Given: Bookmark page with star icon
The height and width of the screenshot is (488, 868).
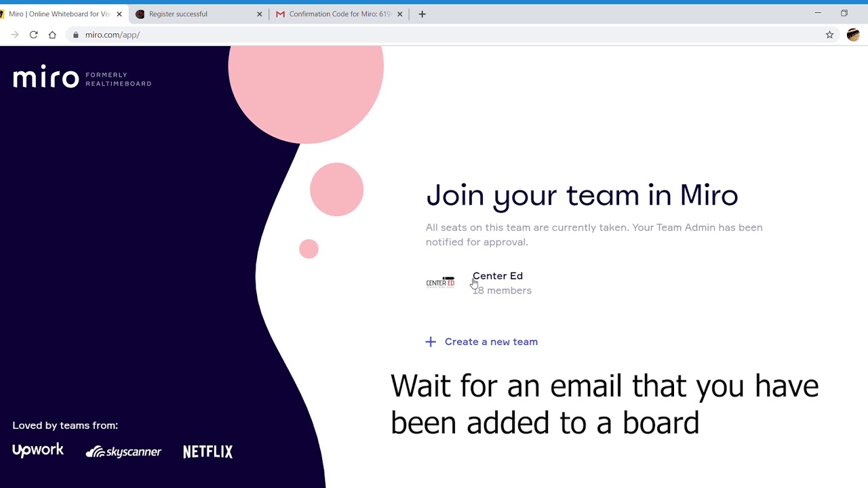Looking at the screenshot, I should point(829,35).
